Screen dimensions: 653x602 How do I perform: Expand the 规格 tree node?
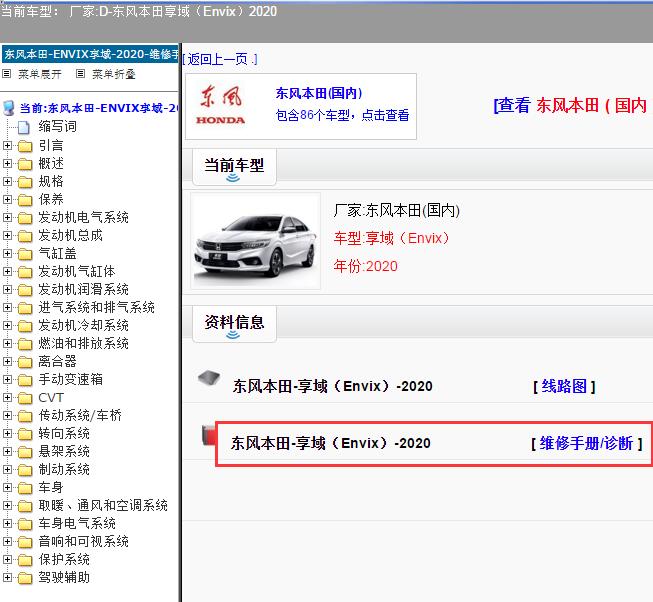(x=7, y=181)
